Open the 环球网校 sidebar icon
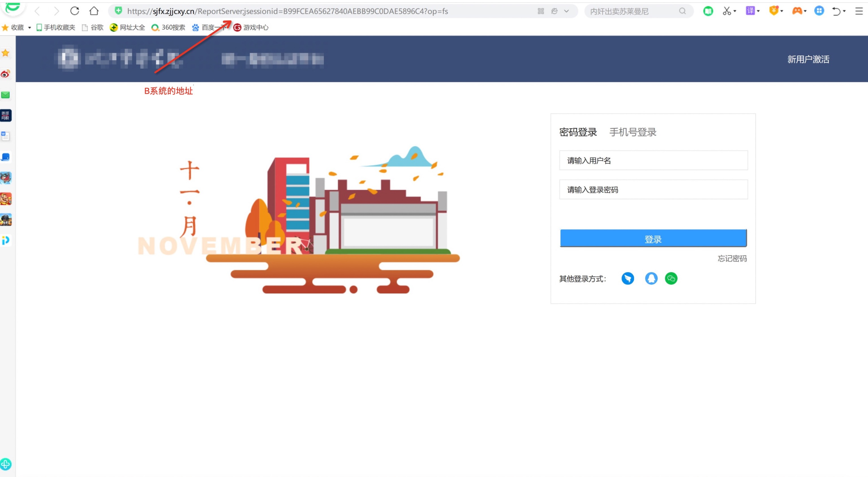Screen dimensions: 868x477 point(5,116)
